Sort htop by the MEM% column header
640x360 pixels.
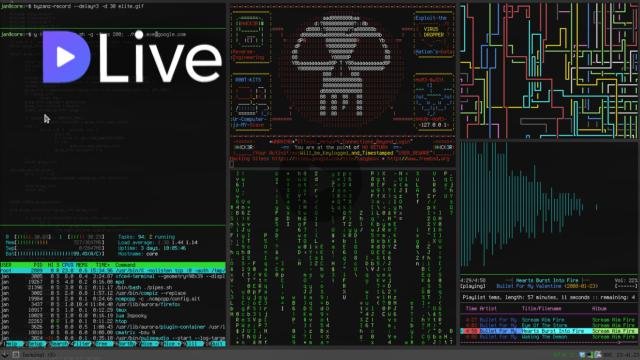[82, 265]
